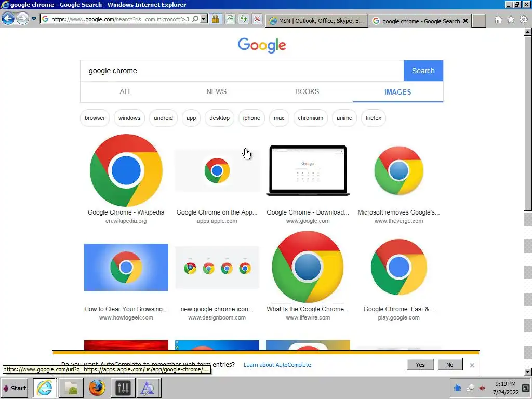
Task: Click the vertical scrollbar down arrow
Action: pyautogui.click(x=528, y=372)
